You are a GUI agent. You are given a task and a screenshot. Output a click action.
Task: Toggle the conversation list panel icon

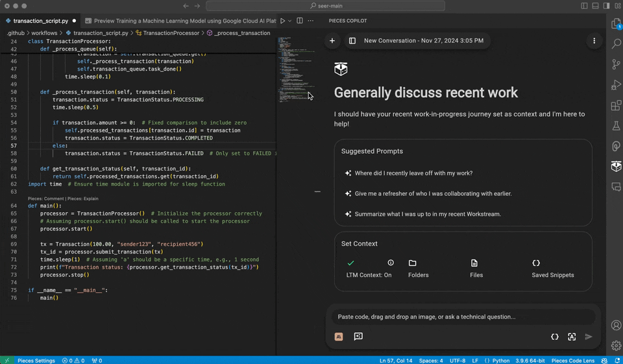(352, 40)
